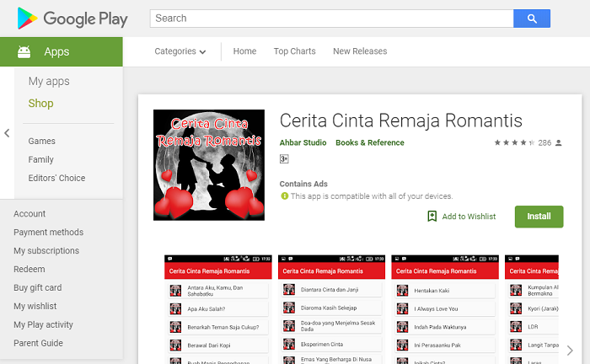Screen dimensions: 590x364
Task: Open the Family category link
Action: (40, 159)
